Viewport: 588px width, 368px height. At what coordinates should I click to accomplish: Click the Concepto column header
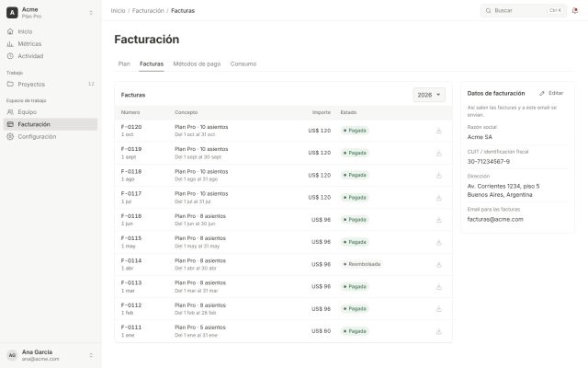pos(186,112)
